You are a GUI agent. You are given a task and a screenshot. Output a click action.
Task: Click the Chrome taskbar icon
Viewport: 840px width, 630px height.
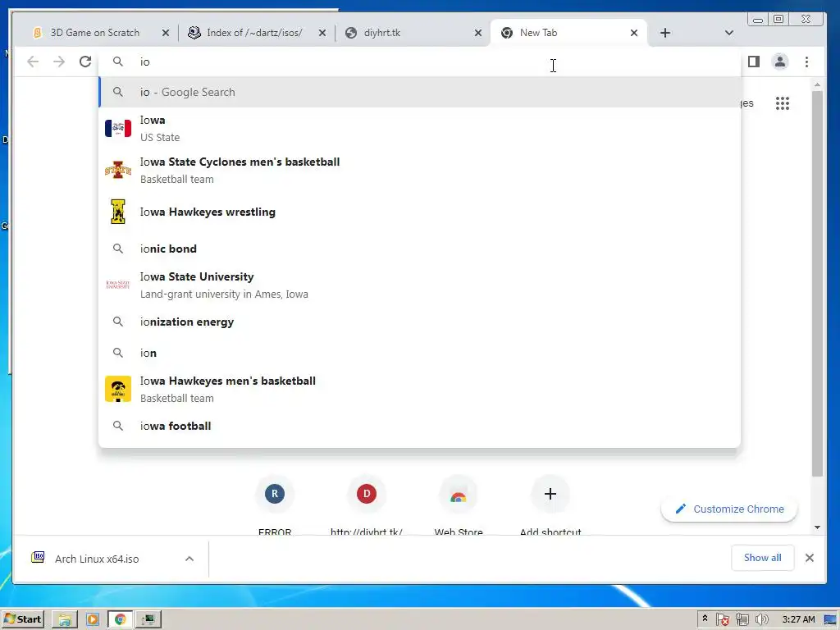120,619
